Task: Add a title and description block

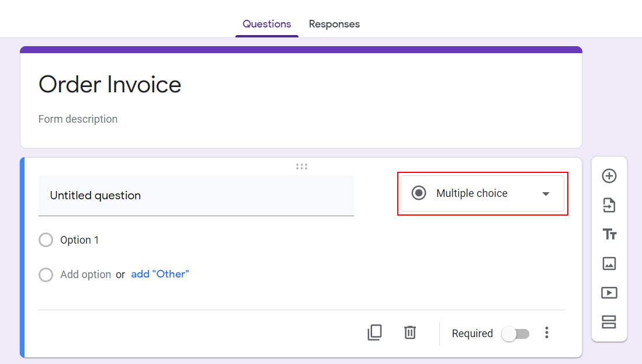Action: [609, 234]
